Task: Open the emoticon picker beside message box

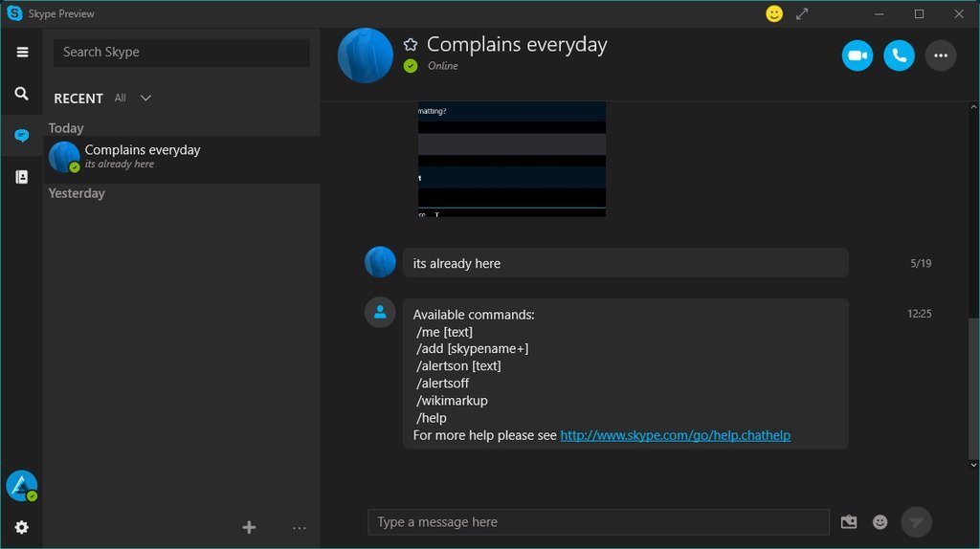Action: 880,522
